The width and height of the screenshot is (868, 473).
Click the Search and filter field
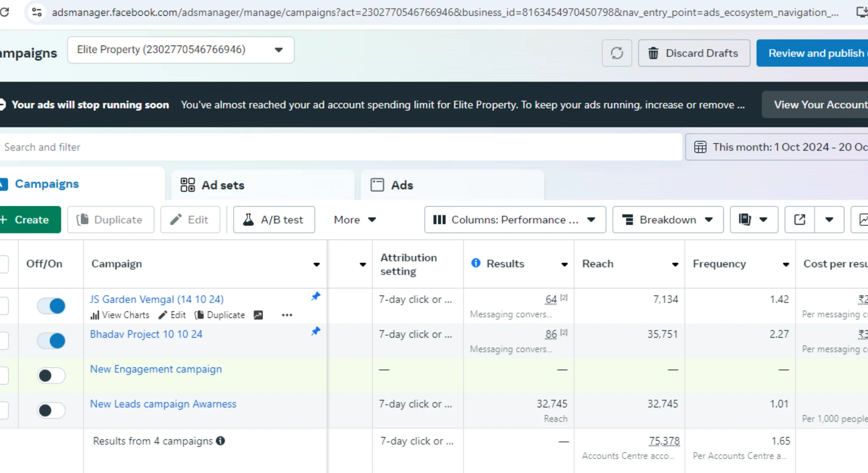coord(341,147)
